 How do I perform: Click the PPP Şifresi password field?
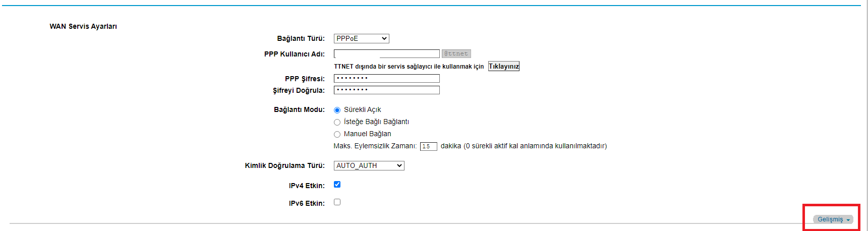[386, 78]
